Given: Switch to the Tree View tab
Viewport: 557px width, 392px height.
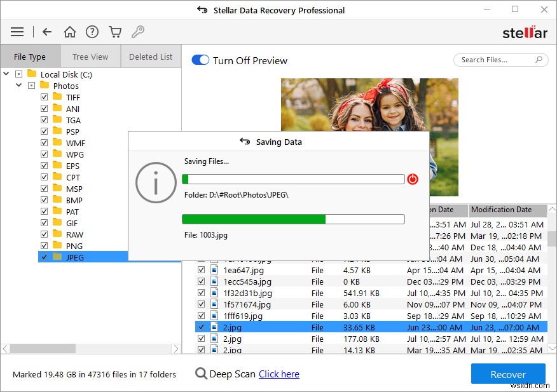Looking at the screenshot, I should click(90, 56).
